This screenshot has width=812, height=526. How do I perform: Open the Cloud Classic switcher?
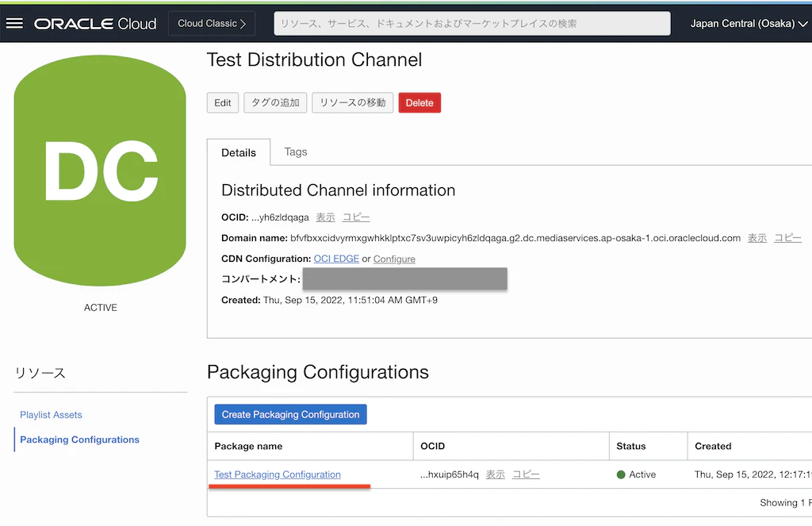[211, 23]
